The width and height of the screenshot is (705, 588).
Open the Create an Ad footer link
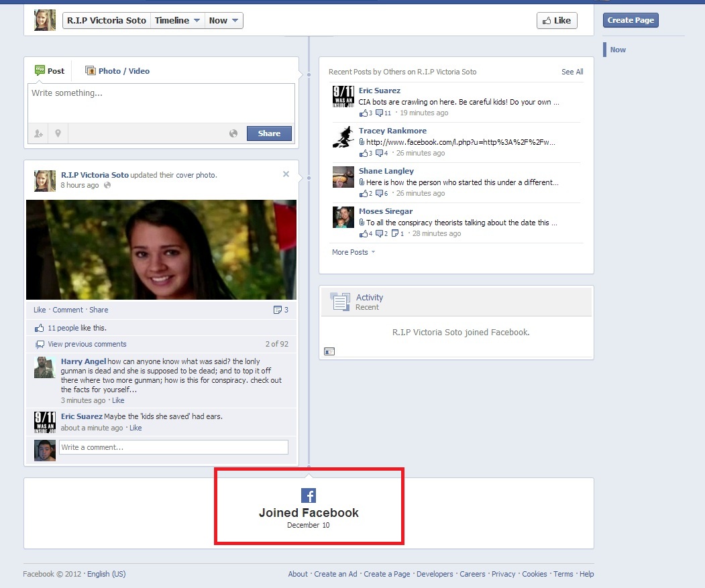[x=335, y=574]
